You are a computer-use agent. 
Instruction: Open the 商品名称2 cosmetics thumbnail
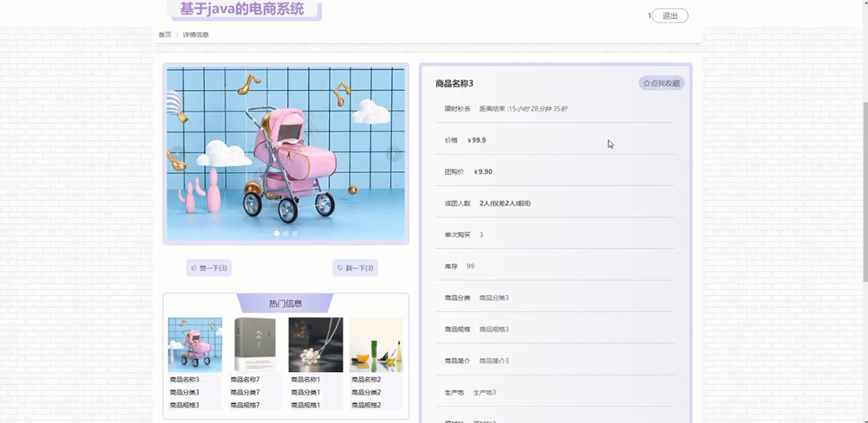pyautogui.click(x=376, y=344)
